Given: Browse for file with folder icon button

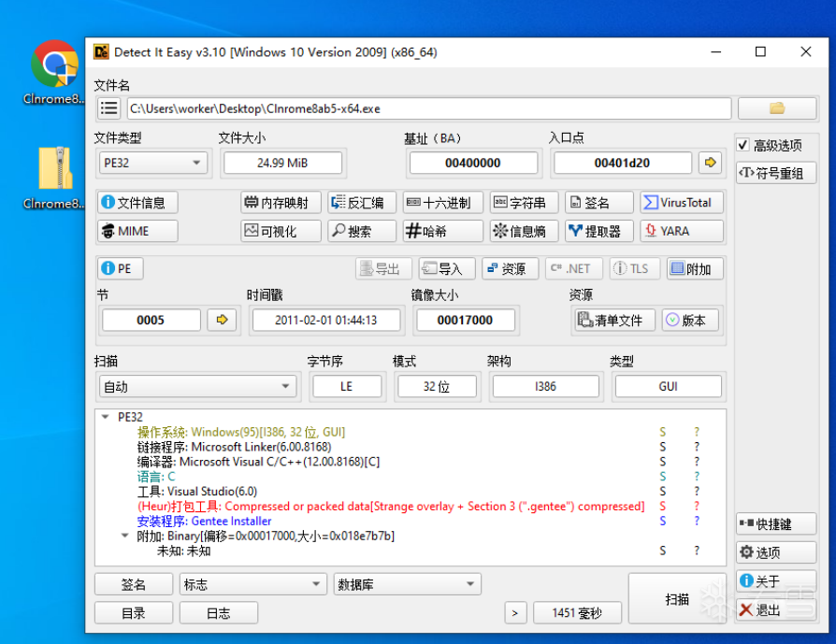Looking at the screenshot, I should (777, 108).
